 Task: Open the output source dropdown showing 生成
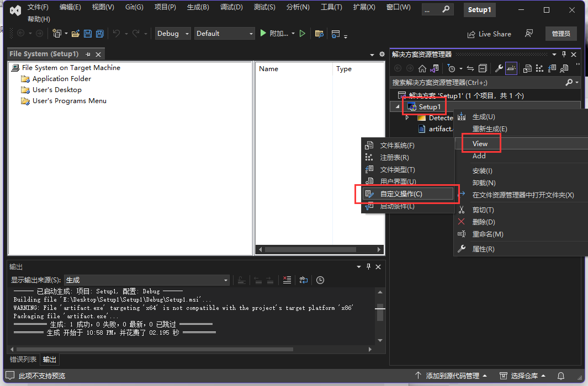pyautogui.click(x=147, y=280)
